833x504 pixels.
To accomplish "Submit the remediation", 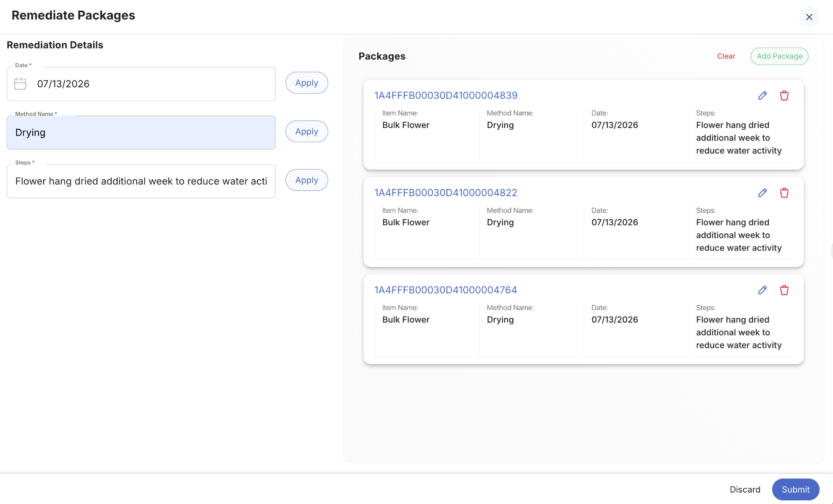I will (796, 489).
